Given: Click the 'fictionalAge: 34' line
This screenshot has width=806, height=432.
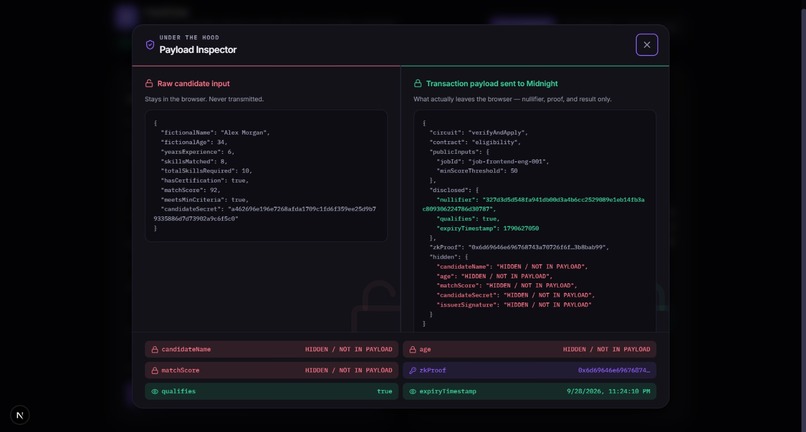Looking at the screenshot, I should click(194, 142).
